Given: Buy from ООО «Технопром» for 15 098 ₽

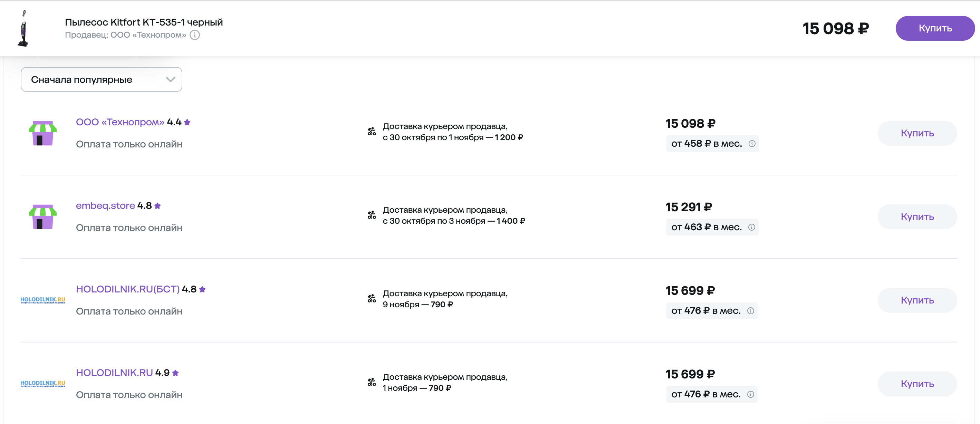Looking at the screenshot, I should 917,133.
